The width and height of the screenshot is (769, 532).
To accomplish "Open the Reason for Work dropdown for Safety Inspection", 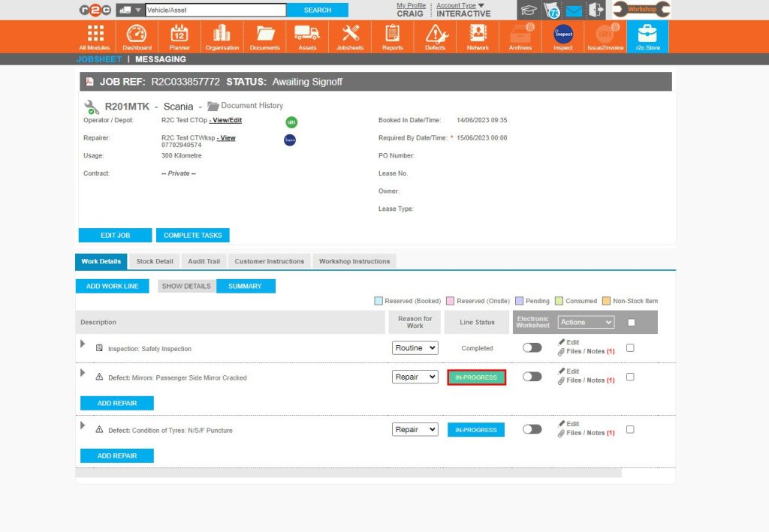I will [x=415, y=347].
